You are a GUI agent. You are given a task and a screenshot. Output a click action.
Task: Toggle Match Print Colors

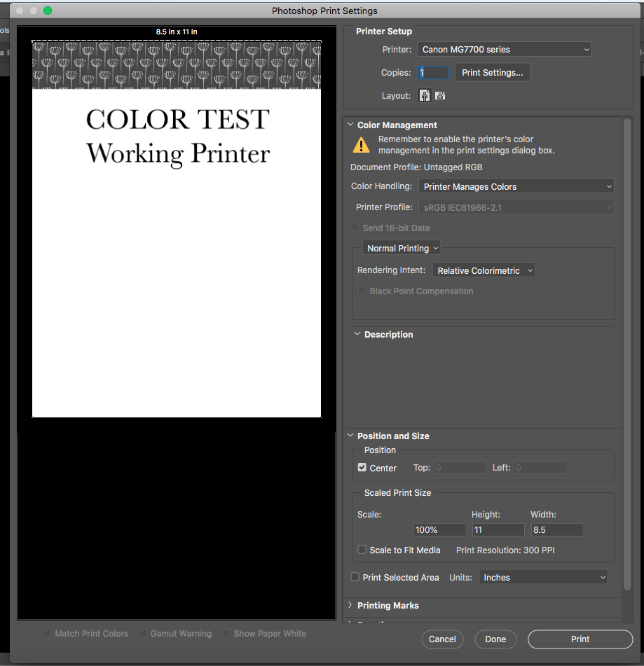point(46,634)
